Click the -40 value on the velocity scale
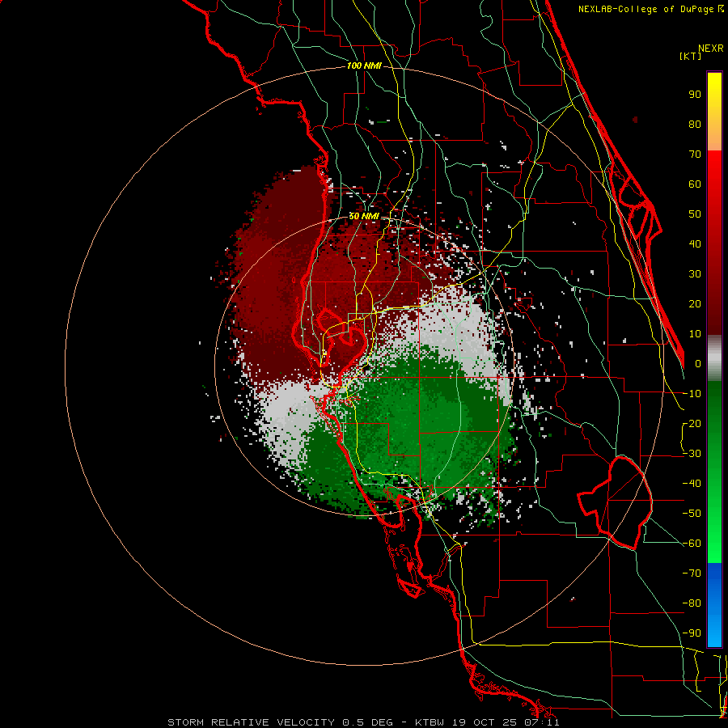 coord(692,484)
